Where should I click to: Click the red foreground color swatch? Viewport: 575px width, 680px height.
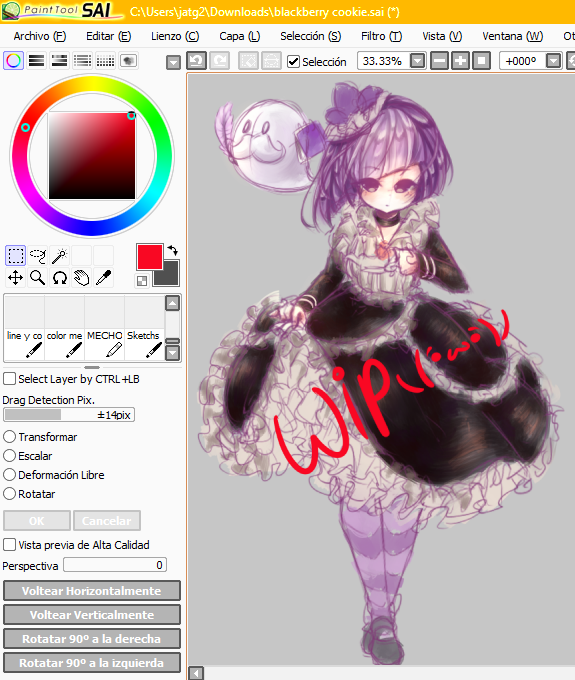150,256
